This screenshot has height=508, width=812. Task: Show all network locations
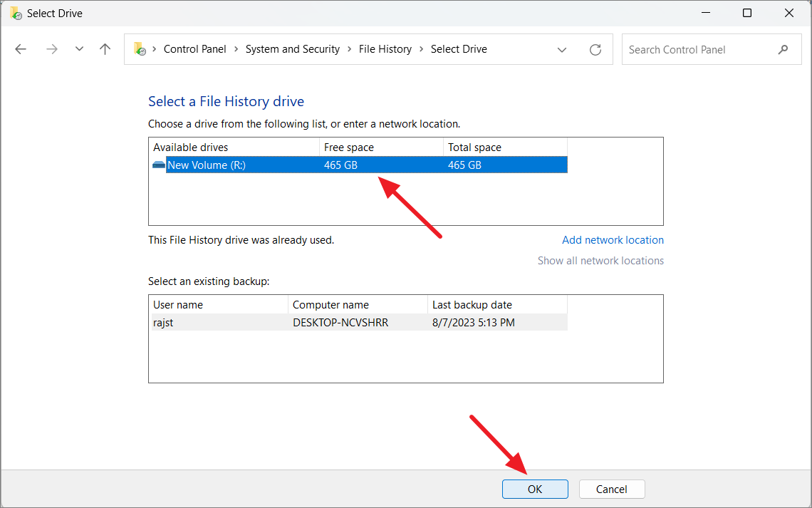600,260
